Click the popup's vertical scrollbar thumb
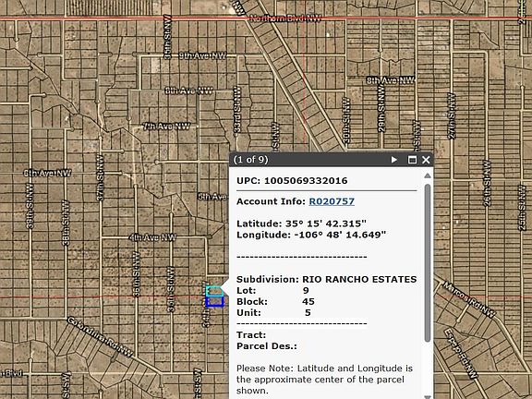This screenshot has width=532, height=399. point(428,263)
